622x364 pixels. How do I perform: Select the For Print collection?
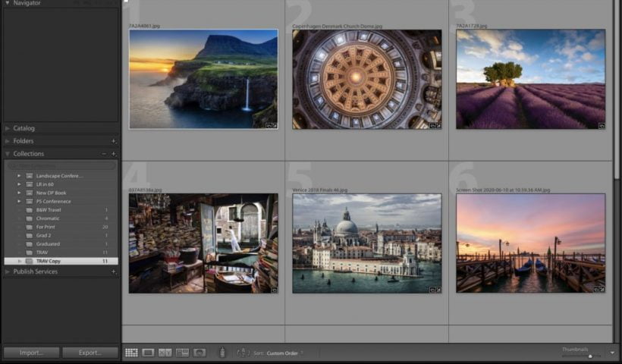(46, 227)
